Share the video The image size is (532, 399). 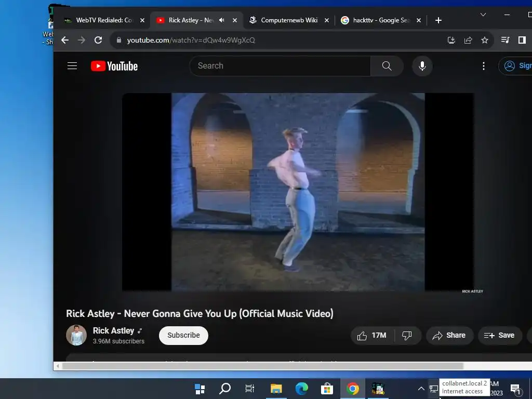449,335
